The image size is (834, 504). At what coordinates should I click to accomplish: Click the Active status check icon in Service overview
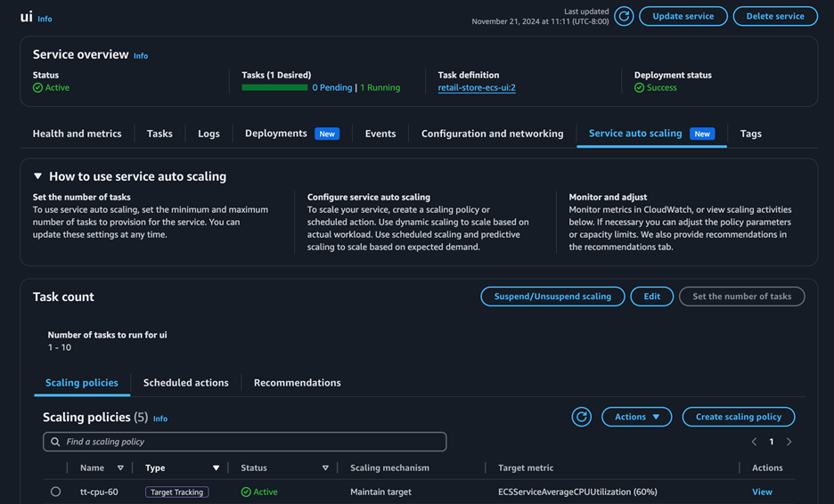[x=37, y=88]
